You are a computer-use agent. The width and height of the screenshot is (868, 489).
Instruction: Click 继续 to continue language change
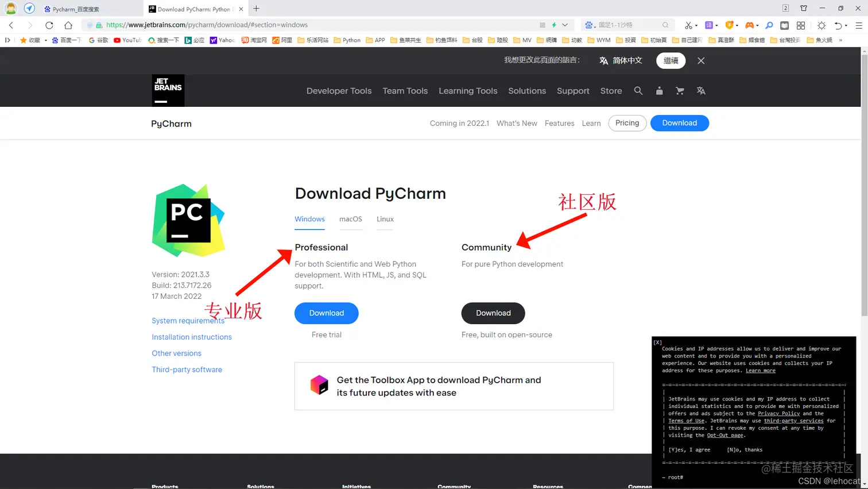click(x=671, y=60)
